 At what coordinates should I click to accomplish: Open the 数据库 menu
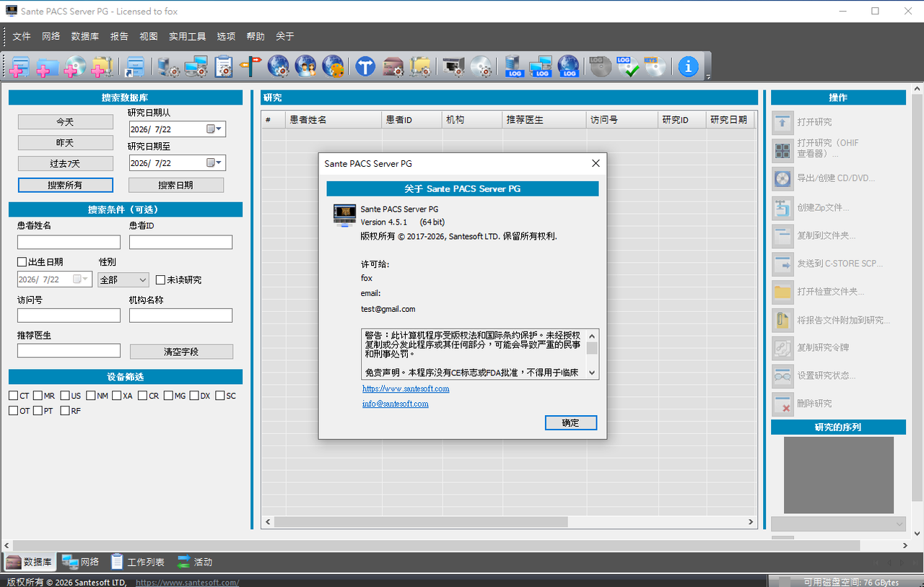click(x=85, y=36)
